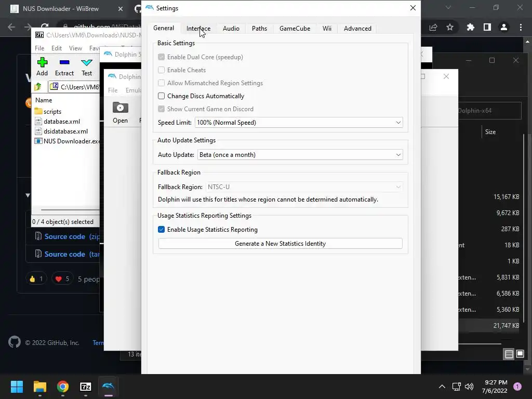This screenshot has height=399, width=532.
Task: Click the volume speaker tray icon
Action: point(469,387)
